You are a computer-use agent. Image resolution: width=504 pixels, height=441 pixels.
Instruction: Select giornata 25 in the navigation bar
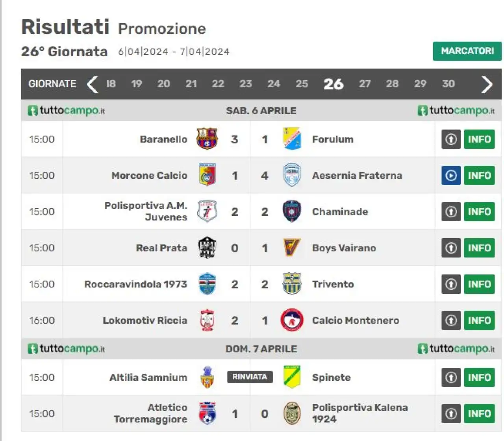302,84
